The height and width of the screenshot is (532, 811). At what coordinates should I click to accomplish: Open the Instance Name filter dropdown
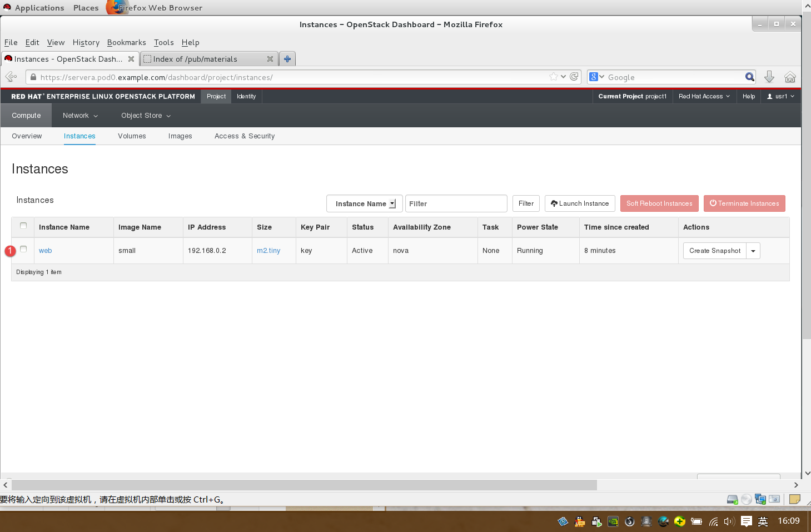click(364, 203)
